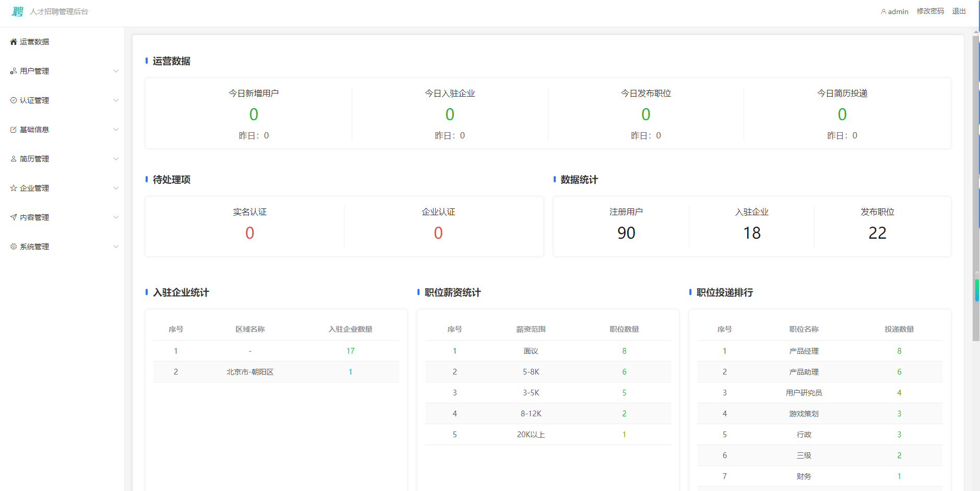980x491 pixels.
Task: Click the person icon beside 简历管理
Action: click(x=14, y=159)
